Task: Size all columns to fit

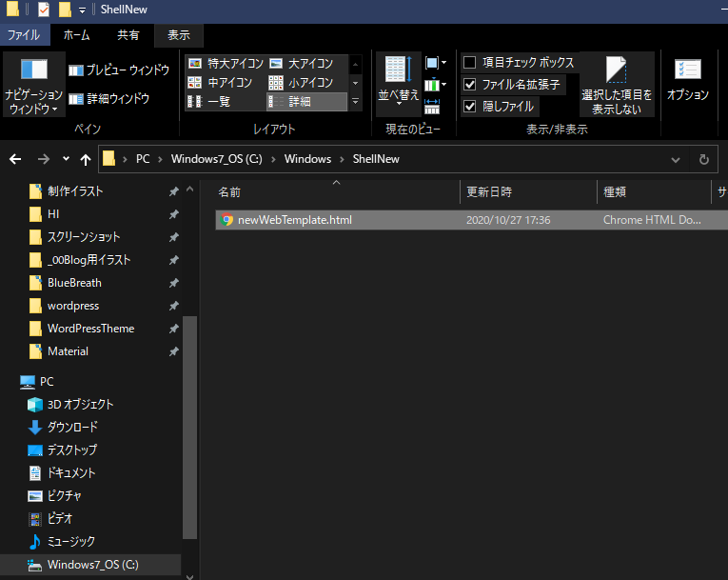Action: click(432, 107)
